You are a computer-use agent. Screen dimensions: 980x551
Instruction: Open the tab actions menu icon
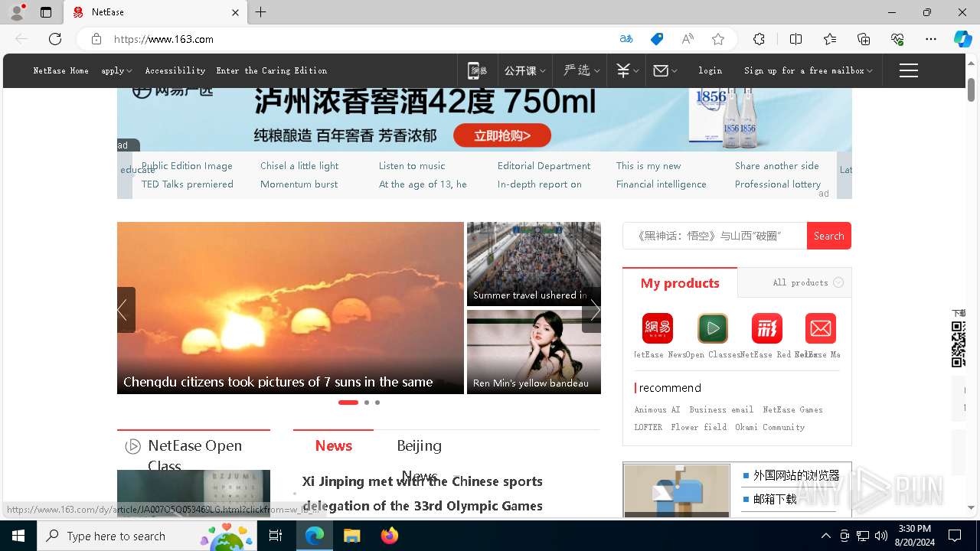pyautogui.click(x=46, y=12)
